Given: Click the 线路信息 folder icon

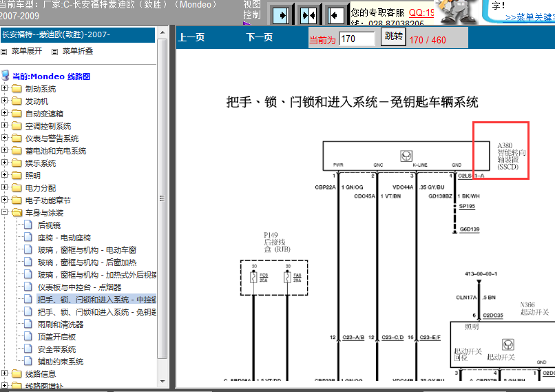Looking at the screenshot, I should point(17,373).
